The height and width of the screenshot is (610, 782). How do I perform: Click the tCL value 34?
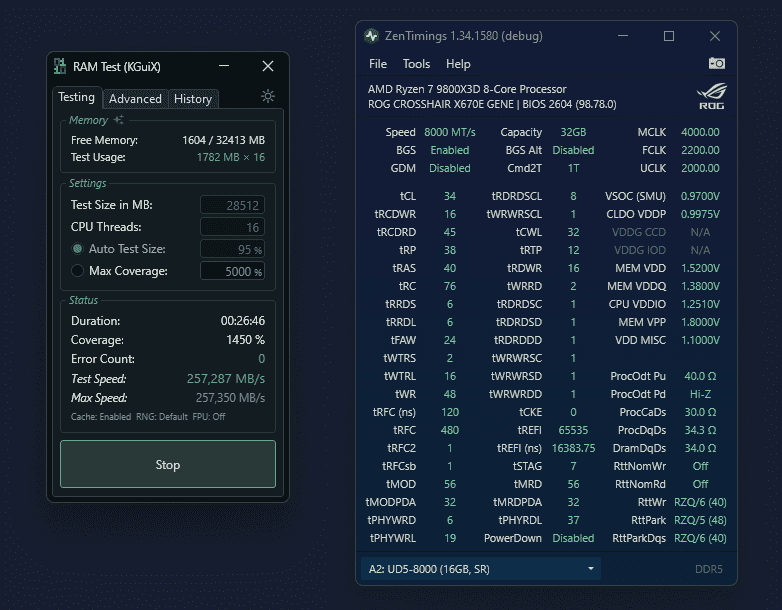coord(450,196)
